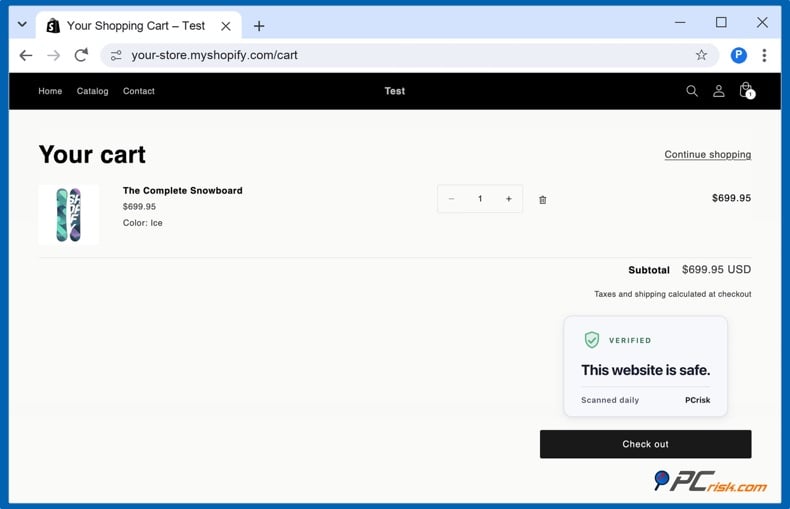Increase snowboard quantity with plus button
790x509 pixels.
(x=509, y=199)
